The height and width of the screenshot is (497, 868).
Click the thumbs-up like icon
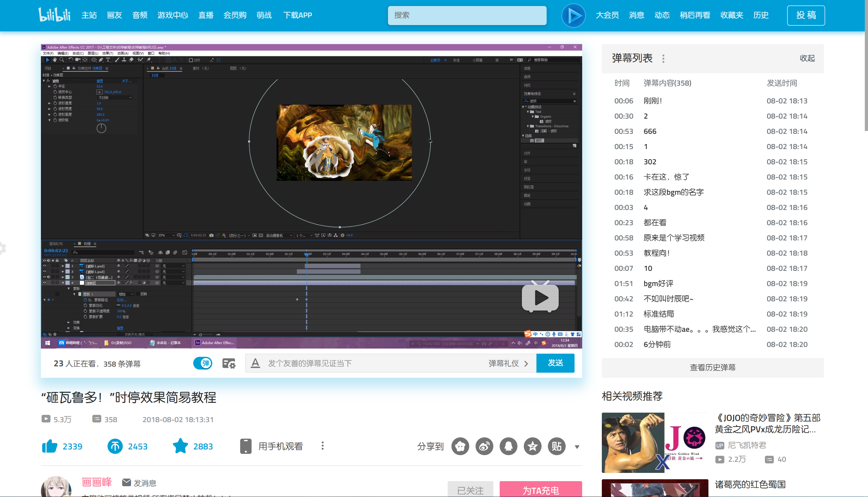point(50,446)
